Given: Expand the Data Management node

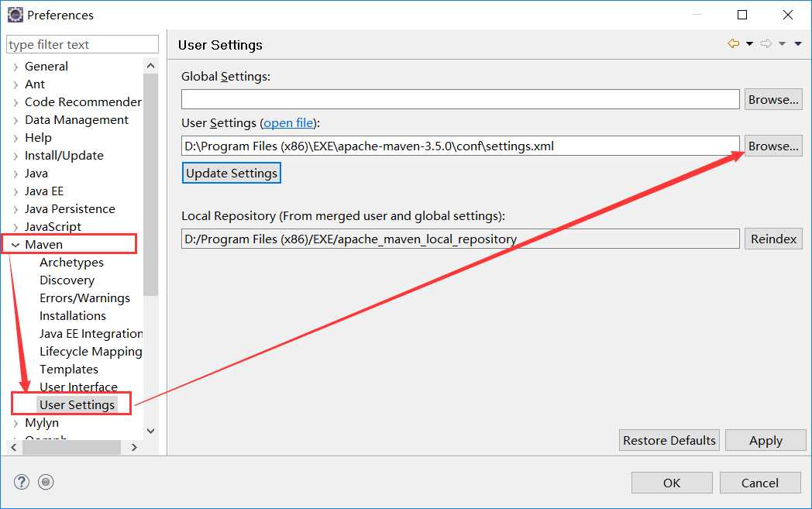Looking at the screenshot, I should [15, 120].
